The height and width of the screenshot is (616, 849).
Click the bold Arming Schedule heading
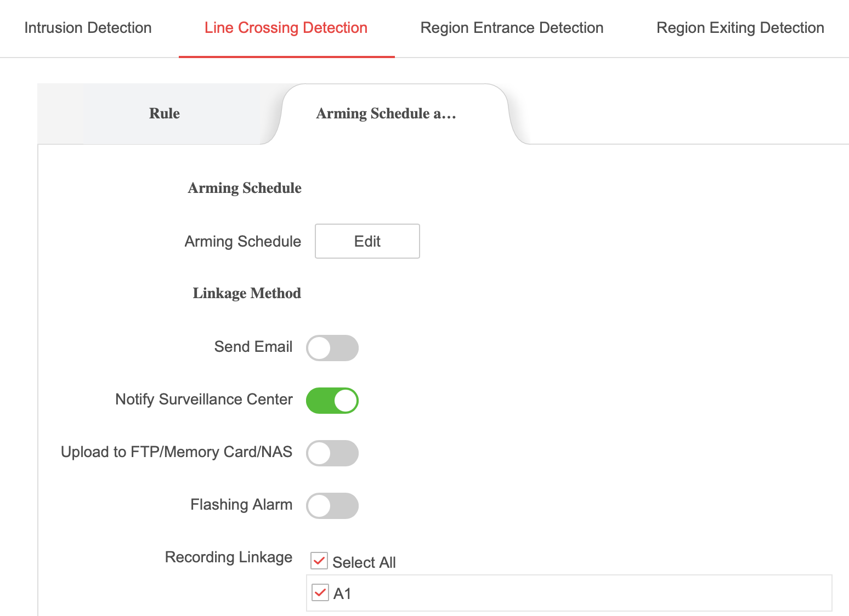(245, 188)
